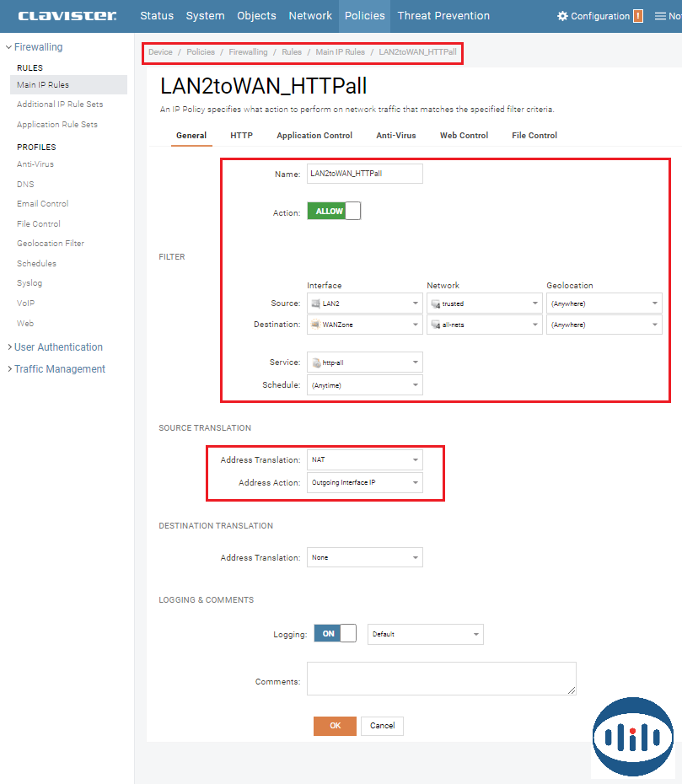This screenshot has width=682, height=784.
Task: Expand the User Authentication section
Action: click(58, 347)
